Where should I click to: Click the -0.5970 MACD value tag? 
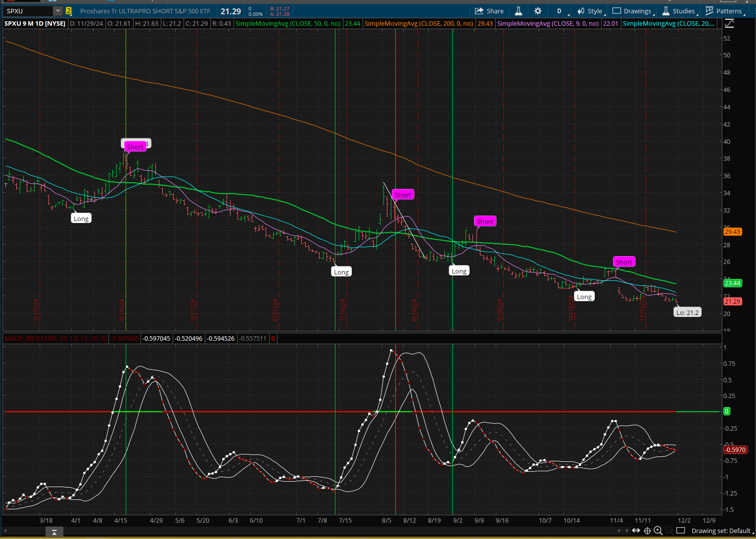[x=736, y=449]
